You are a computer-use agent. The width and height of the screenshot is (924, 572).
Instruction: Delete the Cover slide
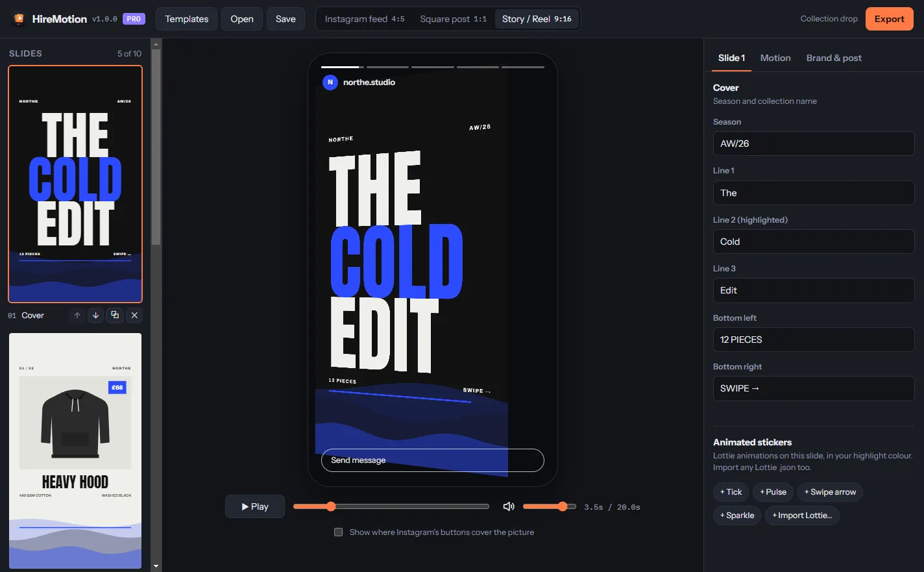point(134,316)
